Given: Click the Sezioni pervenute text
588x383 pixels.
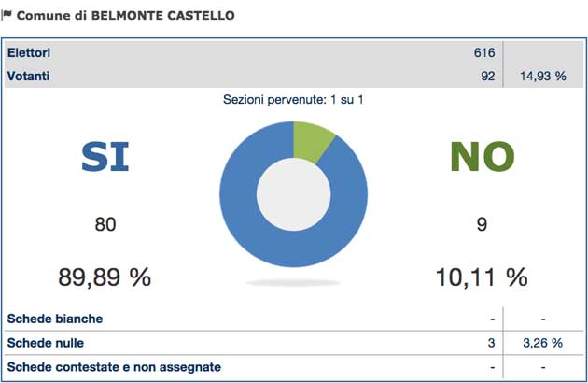Looking at the screenshot, I should (293, 99).
